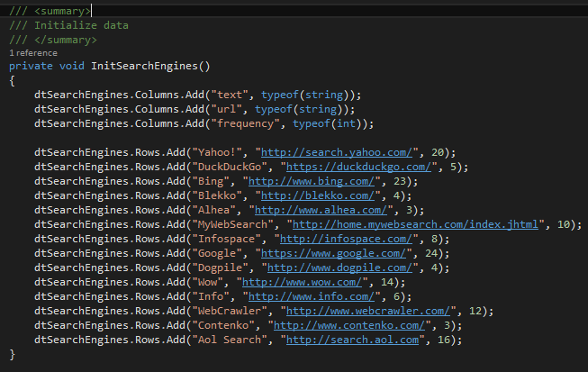The height and width of the screenshot is (372, 588).
Task: Click the "MyWebSearch" string literal
Action: coord(232,224)
